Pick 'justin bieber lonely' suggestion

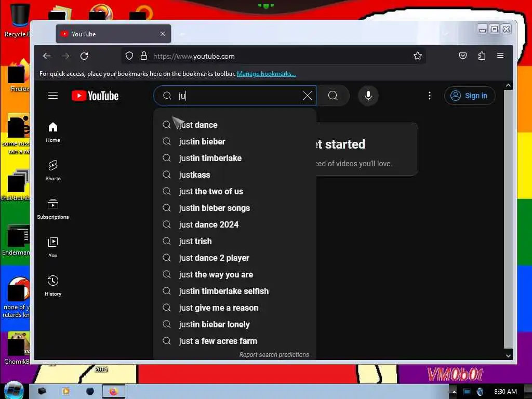click(x=235, y=324)
